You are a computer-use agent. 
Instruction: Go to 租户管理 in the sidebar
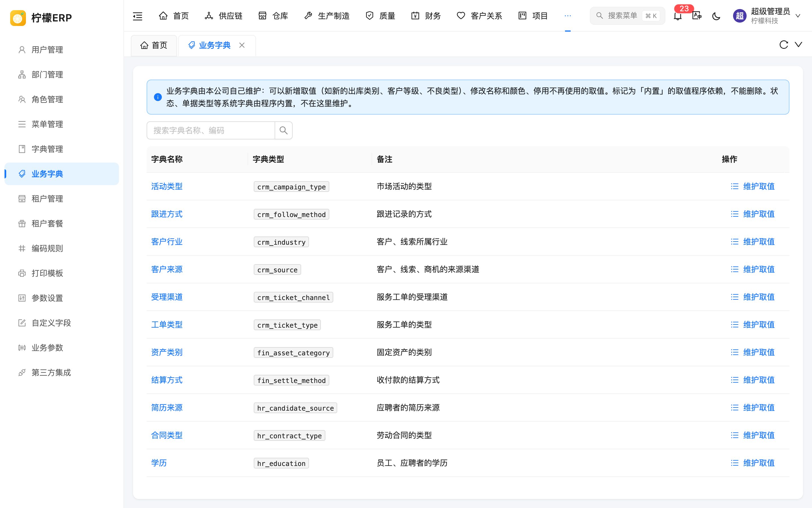pos(62,199)
